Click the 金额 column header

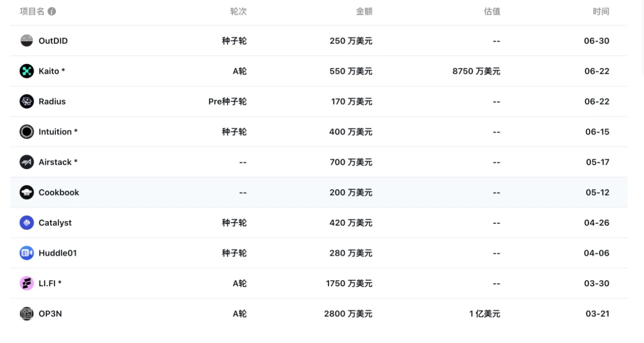tap(364, 12)
